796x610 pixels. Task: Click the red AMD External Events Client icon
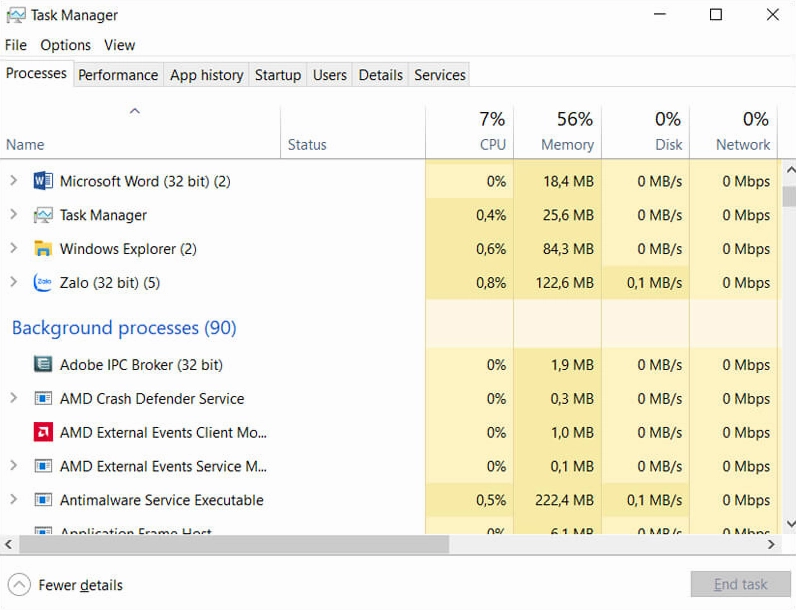tap(43, 432)
